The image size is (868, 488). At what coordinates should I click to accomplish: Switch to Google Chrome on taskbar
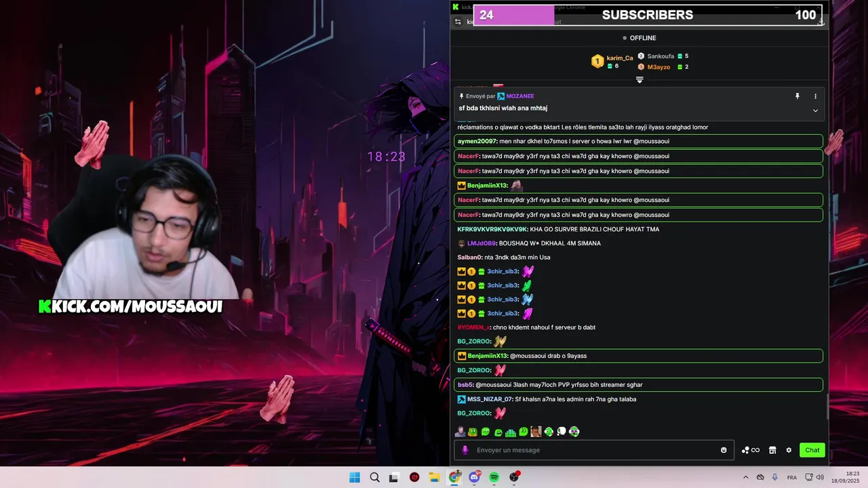(454, 477)
